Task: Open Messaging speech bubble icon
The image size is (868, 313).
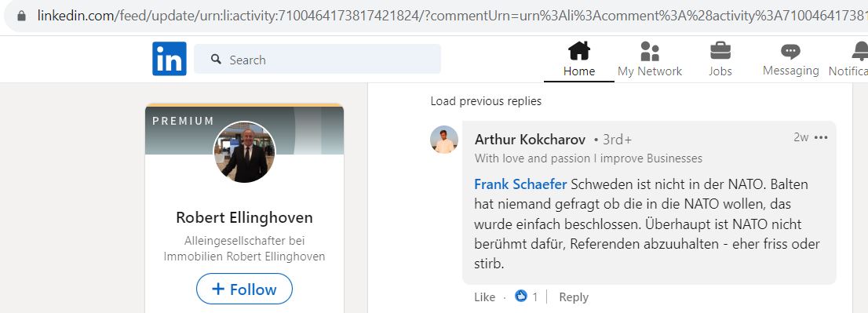Action: click(x=790, y=52)
